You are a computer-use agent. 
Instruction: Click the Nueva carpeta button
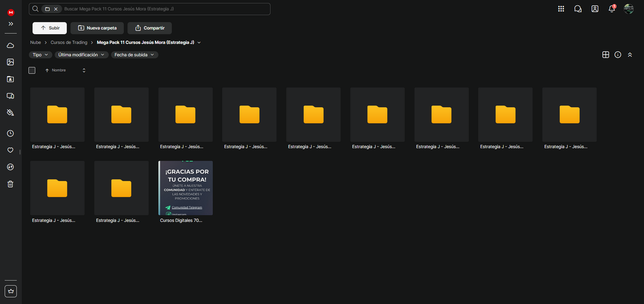coord(97,28)
